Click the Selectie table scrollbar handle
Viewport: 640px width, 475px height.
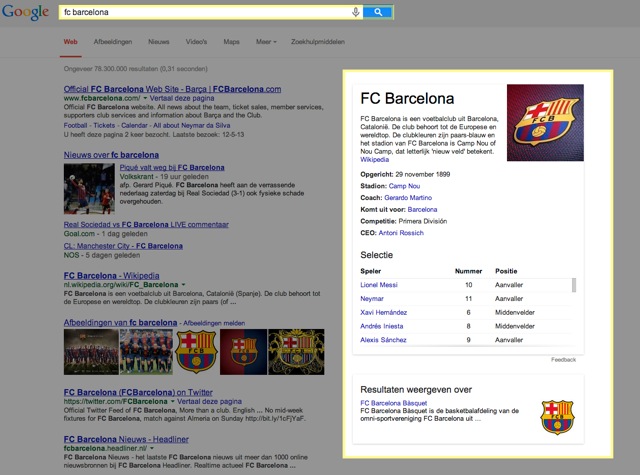tap(574, 285)
